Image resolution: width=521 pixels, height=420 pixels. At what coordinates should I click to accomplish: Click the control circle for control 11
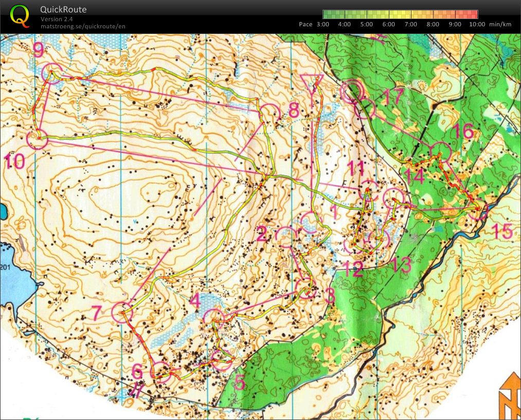point(369,191)
